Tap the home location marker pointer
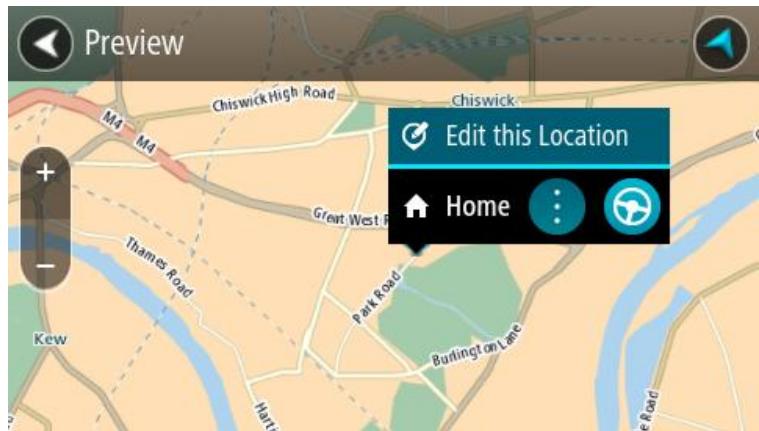Screen dimensions: 759x431 (x=417, y=249)
